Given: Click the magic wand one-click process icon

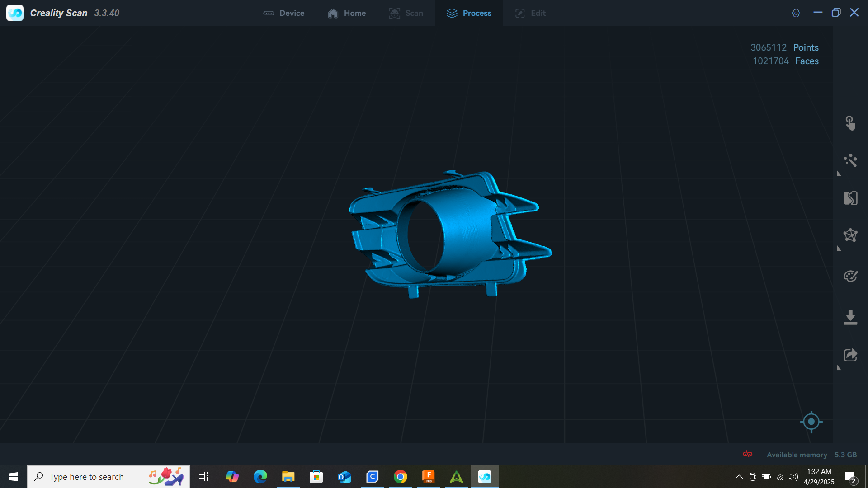Looking at the screenshot, I should click(850, 160).
